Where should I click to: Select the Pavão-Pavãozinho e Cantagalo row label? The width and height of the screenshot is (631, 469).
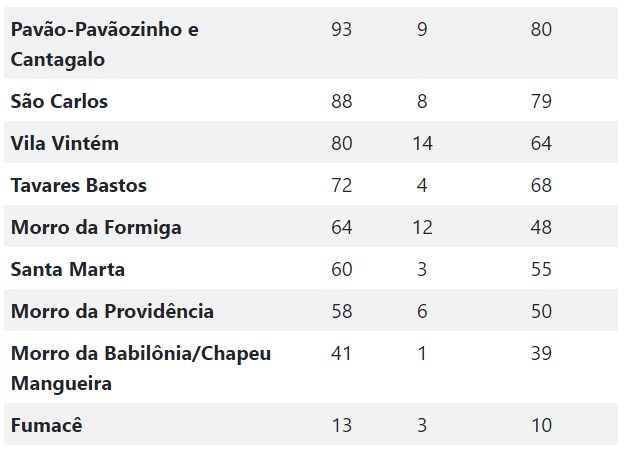pyautogui.click(x=105, y=44)
